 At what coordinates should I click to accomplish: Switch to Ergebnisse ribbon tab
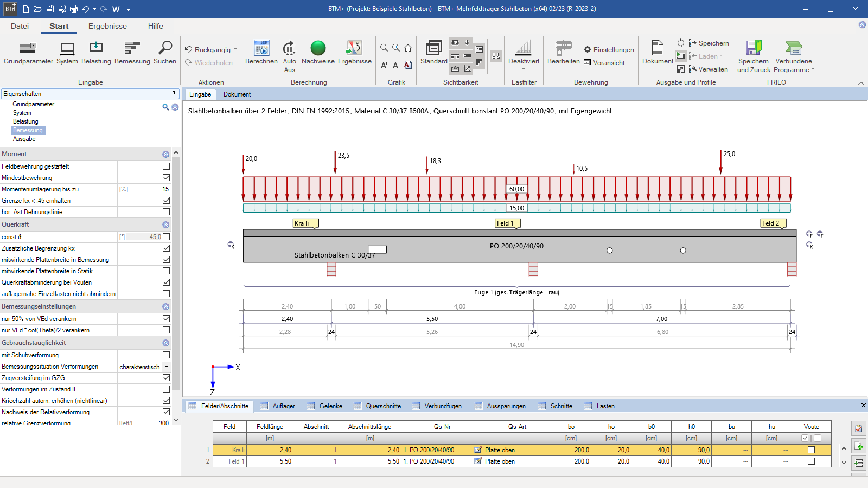coord(107,26)
